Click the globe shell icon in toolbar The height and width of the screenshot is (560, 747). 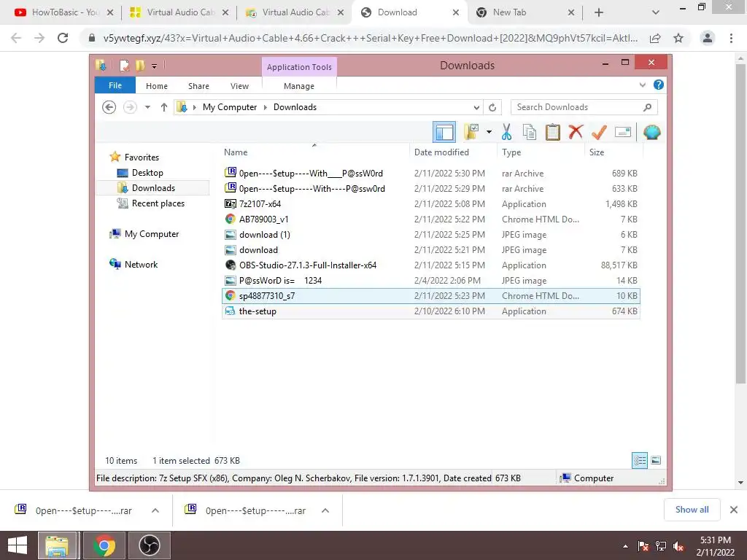[651, 132]
